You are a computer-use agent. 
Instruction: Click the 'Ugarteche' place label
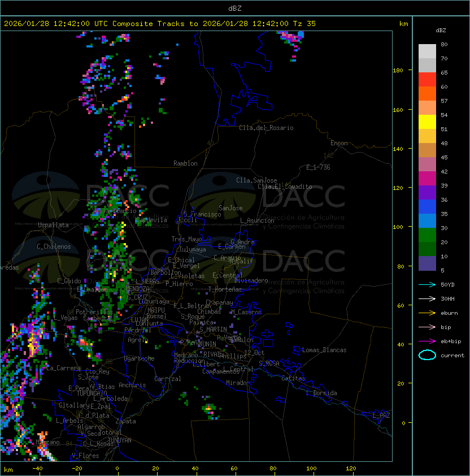(x=140, y=358)
